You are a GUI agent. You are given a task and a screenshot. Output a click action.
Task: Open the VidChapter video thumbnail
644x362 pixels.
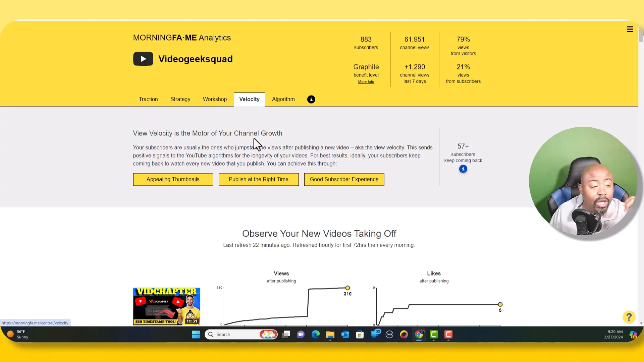(x=167, y=306)
